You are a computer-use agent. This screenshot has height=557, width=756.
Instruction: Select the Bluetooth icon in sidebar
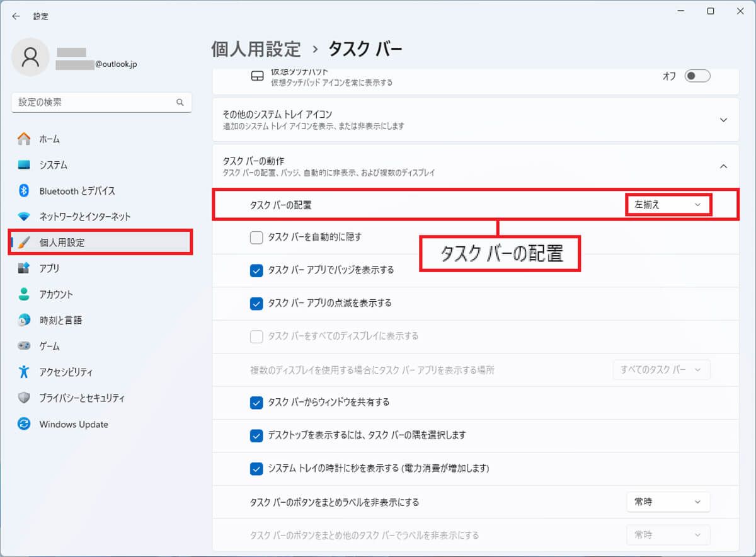point(24,191)
